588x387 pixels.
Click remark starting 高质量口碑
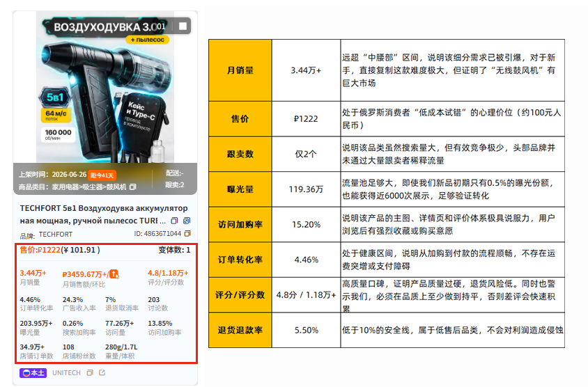[x=449, y=296]
